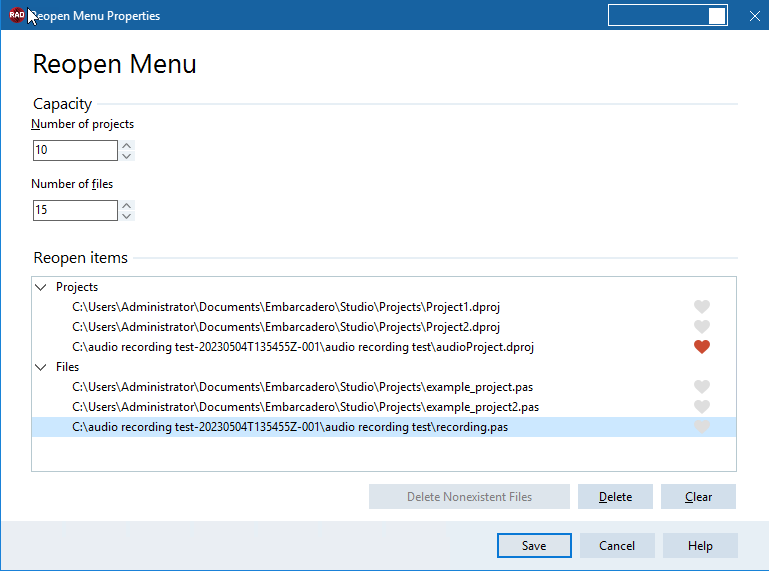The height and width of the screenshot is (571, 769).
Task: Select the recording.pas entry
Action: (384, 427)
